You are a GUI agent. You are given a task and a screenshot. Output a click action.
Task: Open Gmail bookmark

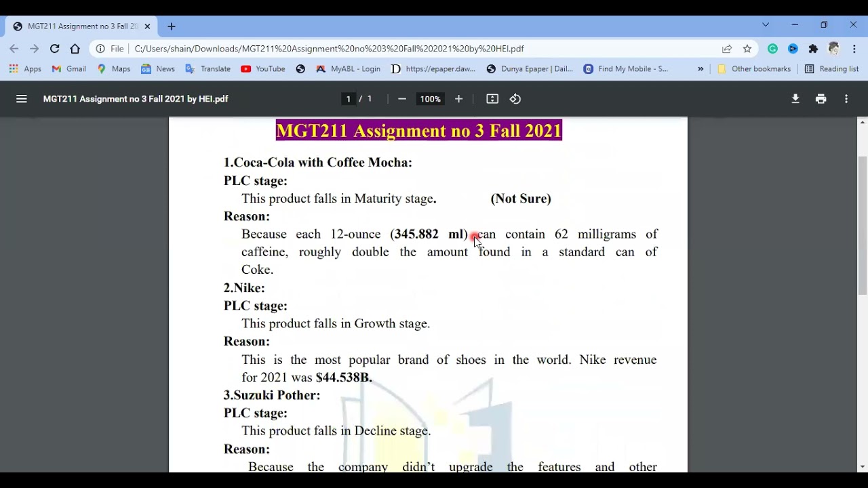pos(69,69)
